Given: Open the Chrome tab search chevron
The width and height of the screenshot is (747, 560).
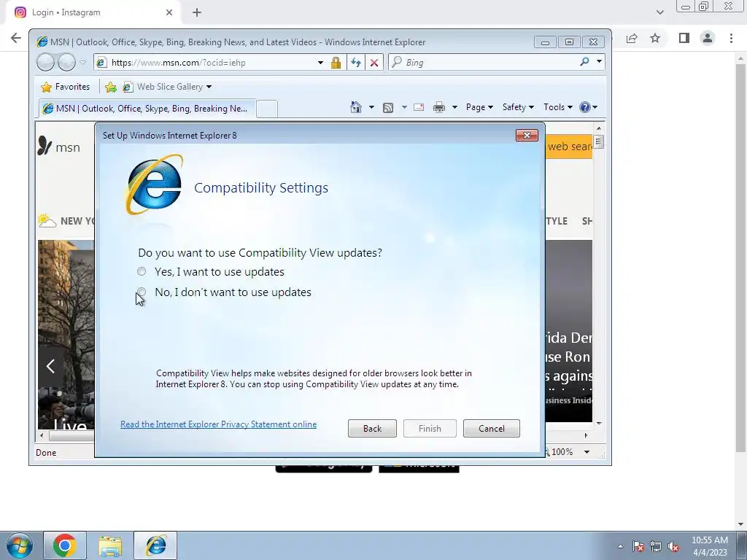Looking at the screenshot, I should tap(659, 12).
